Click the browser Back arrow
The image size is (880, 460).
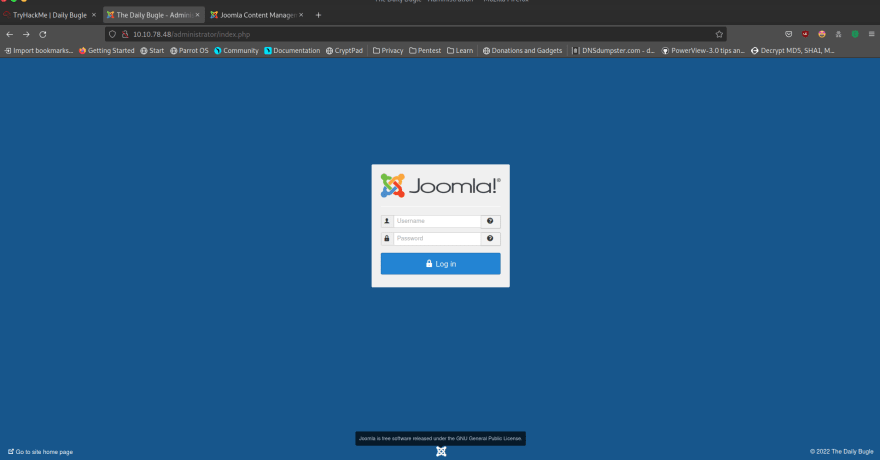pos(10,34)
